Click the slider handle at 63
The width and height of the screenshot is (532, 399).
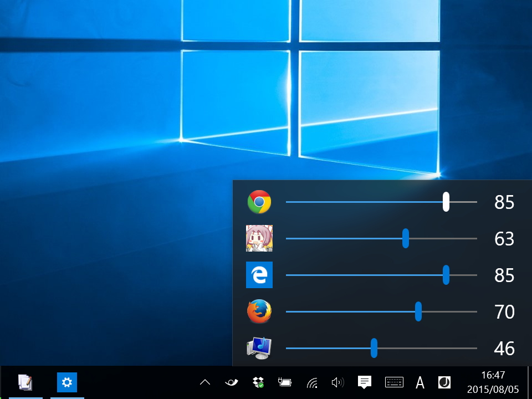click(406, 238)
